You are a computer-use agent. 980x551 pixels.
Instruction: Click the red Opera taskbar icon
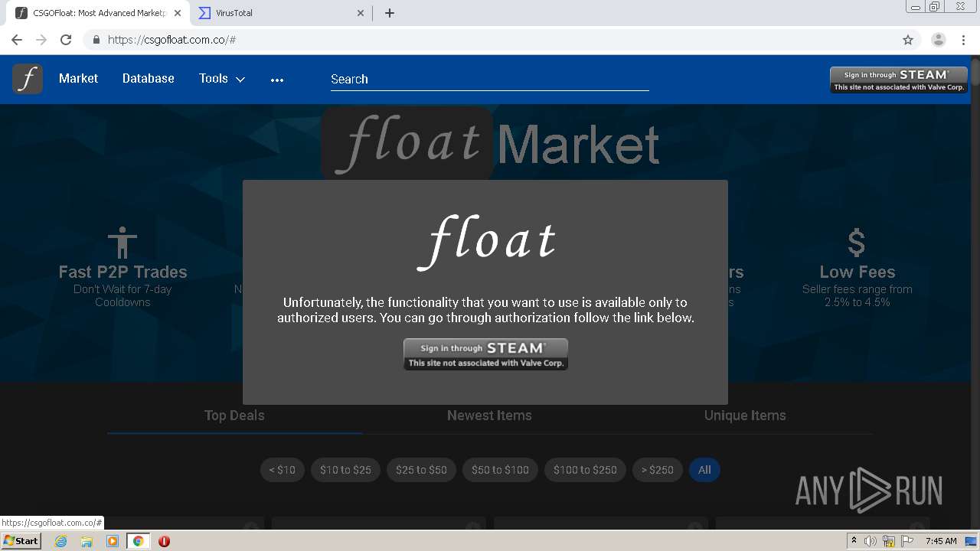click(x=164, y=541)
